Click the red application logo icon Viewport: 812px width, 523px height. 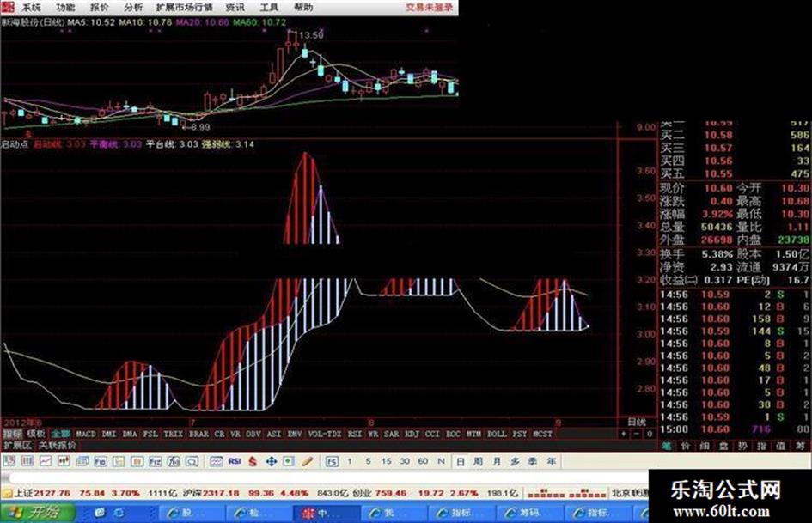8,7
